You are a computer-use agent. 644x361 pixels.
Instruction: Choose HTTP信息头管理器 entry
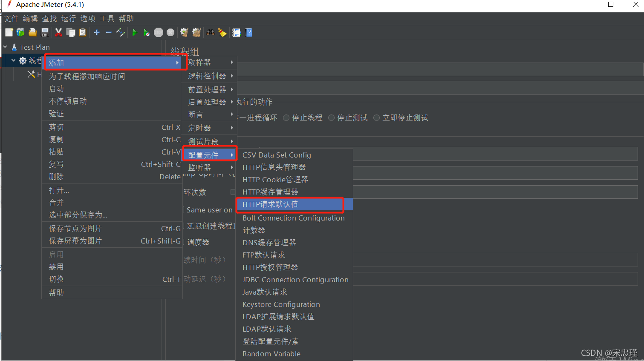[x=294, y=167]
